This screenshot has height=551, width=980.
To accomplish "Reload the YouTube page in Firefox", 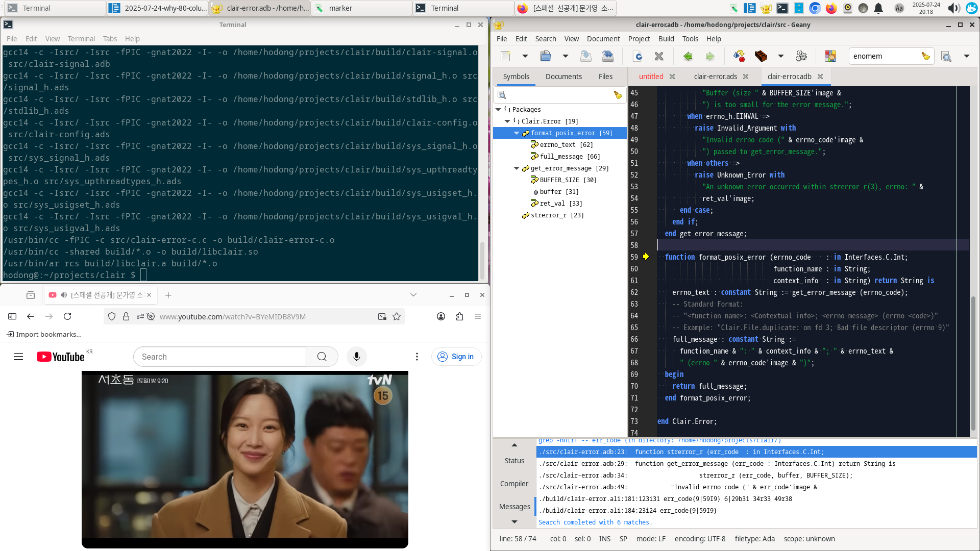I will [x=67, y=316].
